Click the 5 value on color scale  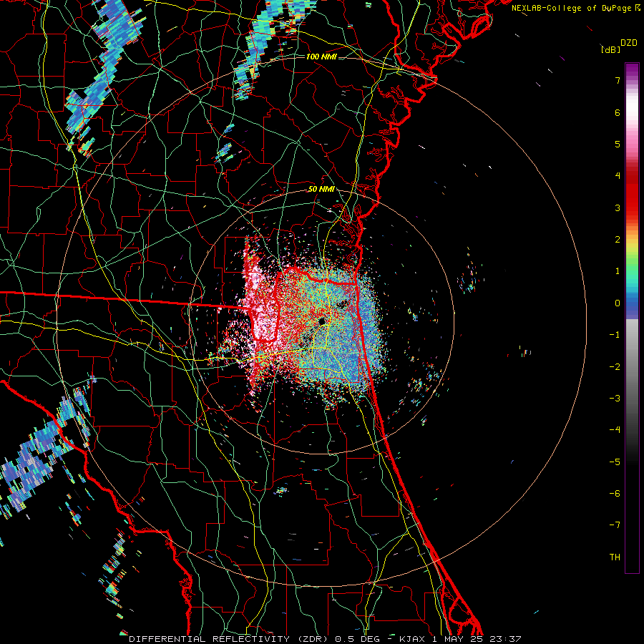[x=618, y=144]
